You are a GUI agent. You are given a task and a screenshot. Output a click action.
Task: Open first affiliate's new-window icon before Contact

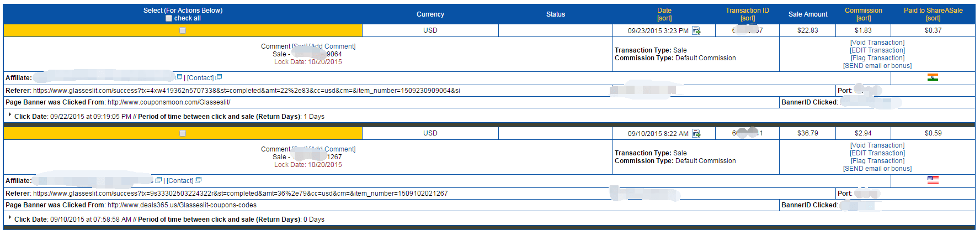179,77
